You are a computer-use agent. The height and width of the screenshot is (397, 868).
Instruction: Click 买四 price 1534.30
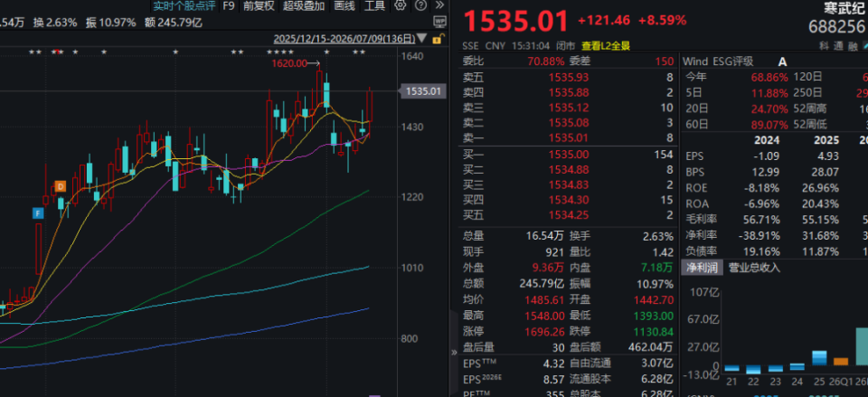[569, 200]
